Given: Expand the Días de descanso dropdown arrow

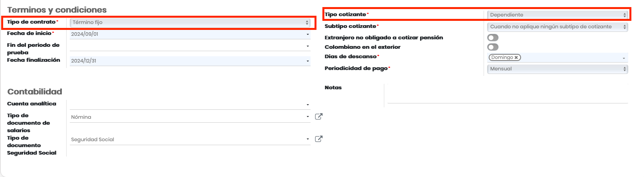Looking at the screenshot, I should (624, 58).
